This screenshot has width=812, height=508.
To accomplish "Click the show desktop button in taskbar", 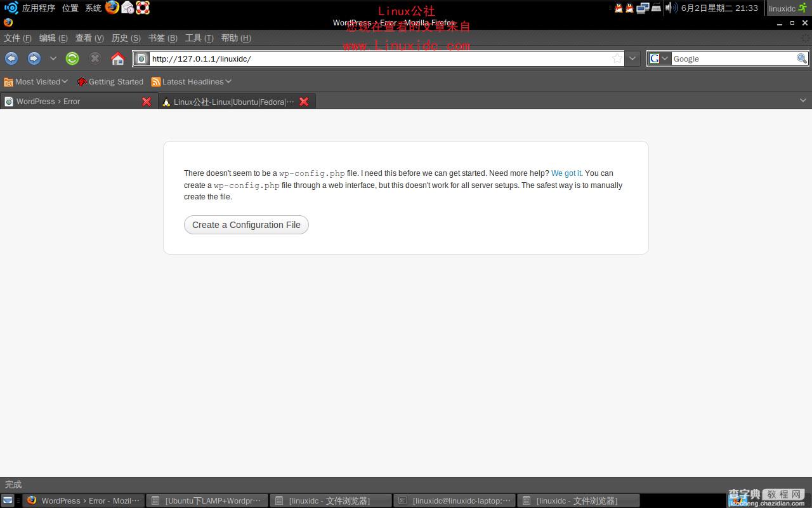I will pos(7,500).
